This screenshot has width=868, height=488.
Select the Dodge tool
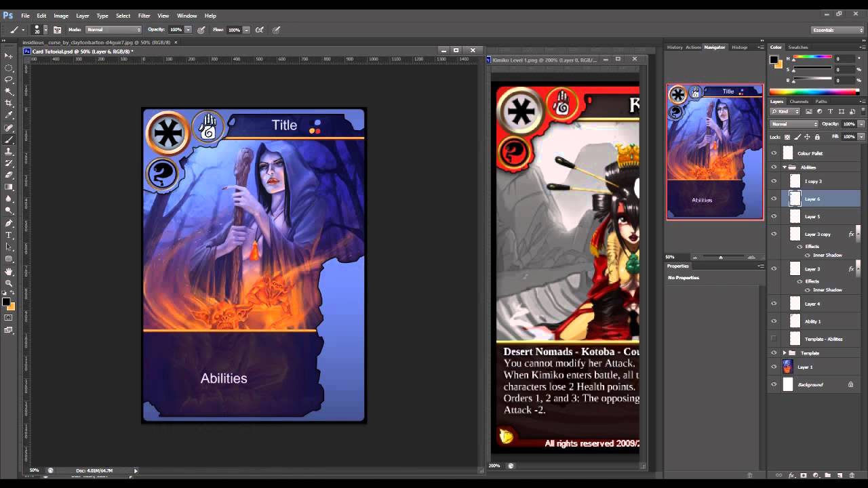(9, 211)
